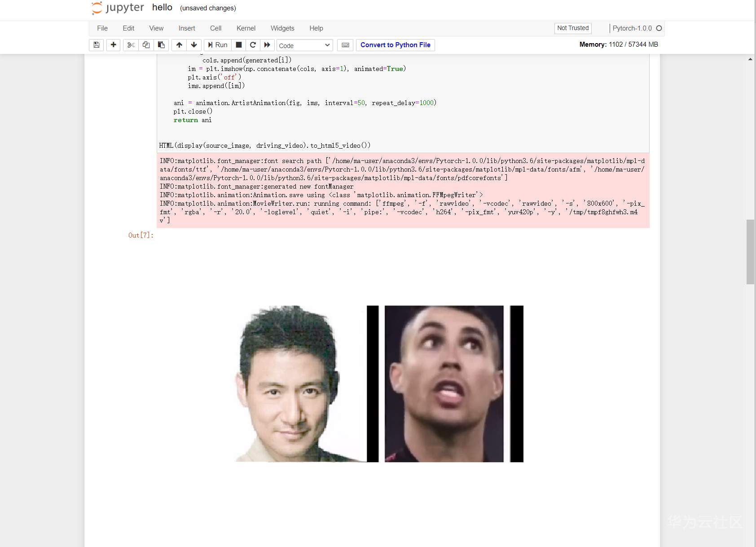
Task: Open the File menu
Action: pos(102,28)
